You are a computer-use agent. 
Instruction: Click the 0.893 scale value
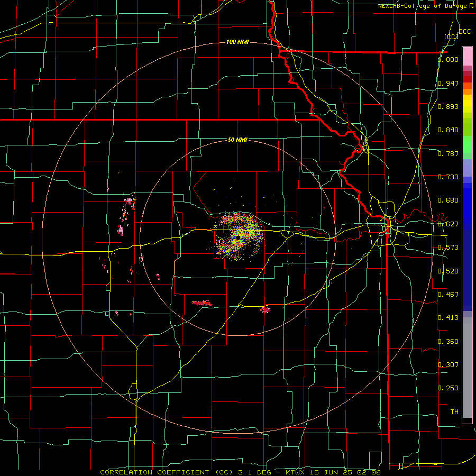click(x=448, y=106)
